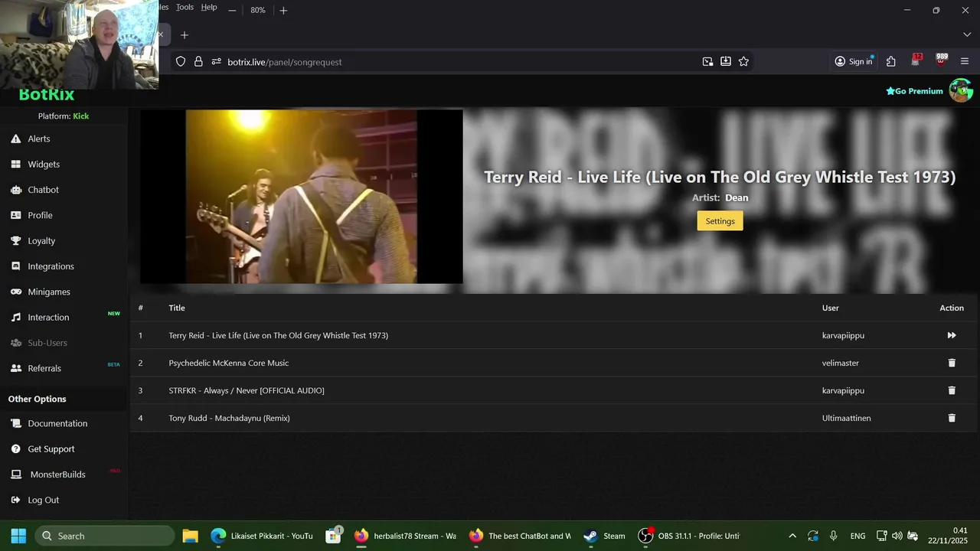Click the Title column header
The height and width of the screenshot is (551, 980).
point(177,308)
